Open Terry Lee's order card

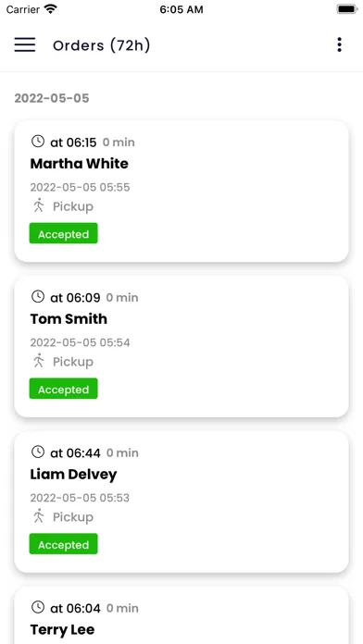pyautogui.click(x=181, y=615)
